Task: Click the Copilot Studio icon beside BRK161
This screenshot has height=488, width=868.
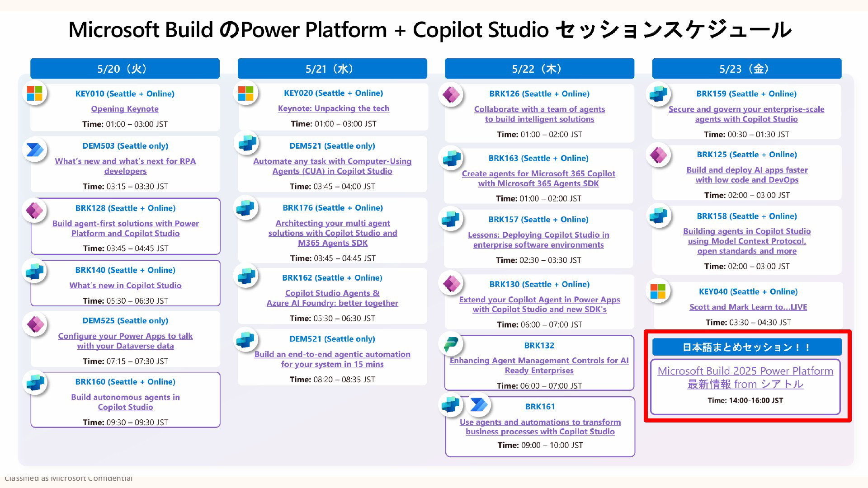Action: tap(451, 404)
